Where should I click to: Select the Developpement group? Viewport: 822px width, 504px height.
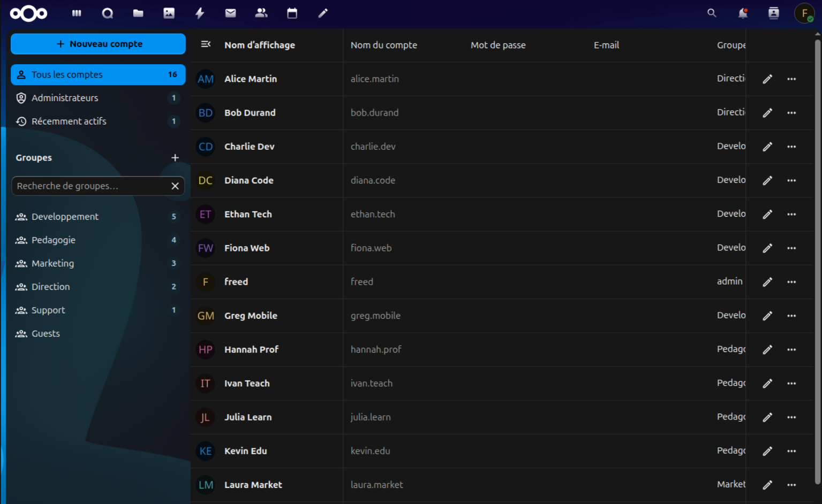coord(65,217)
